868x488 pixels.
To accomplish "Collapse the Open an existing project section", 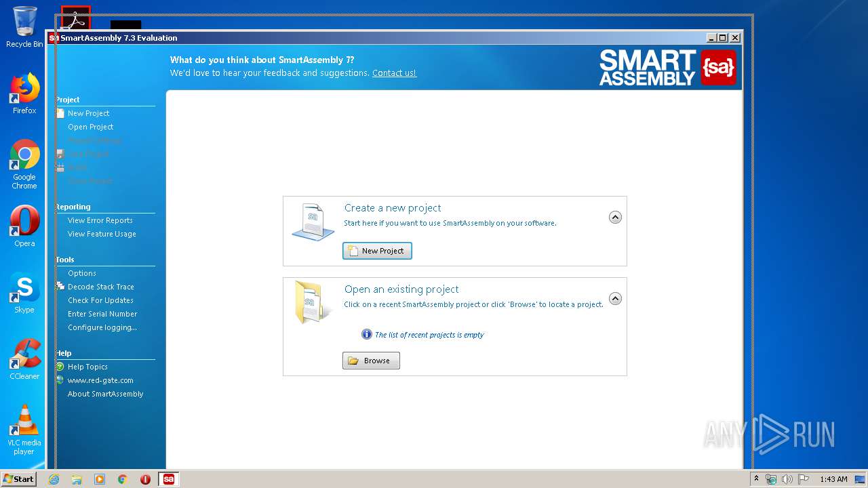I will pyautogui.click(x=615, y=299).
